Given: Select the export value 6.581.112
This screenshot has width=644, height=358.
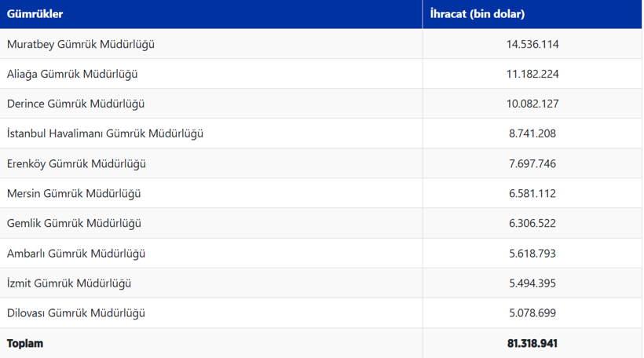Looking at the screenshot, I should click(x=532, y=193).
